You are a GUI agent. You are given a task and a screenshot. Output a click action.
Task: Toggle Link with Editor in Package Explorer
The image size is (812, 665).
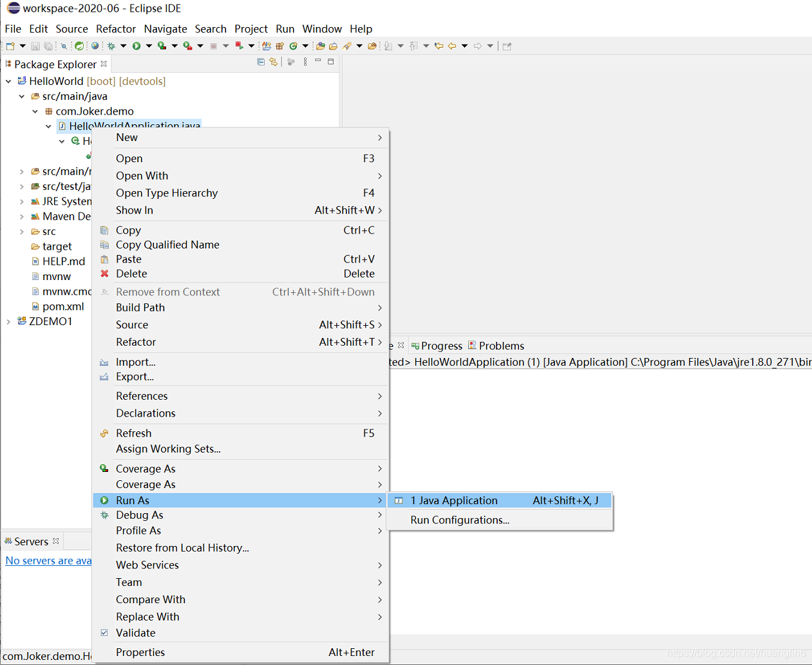click(273, 62)
